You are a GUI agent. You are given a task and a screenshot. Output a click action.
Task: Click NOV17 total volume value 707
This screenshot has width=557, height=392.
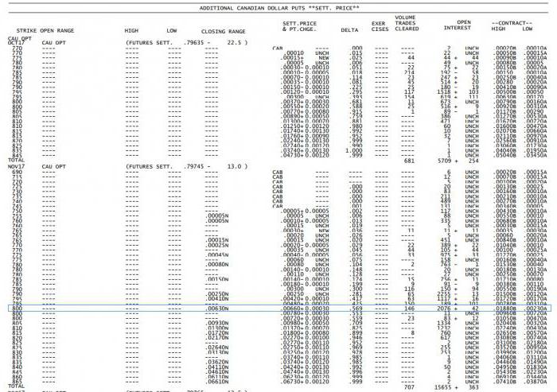coord(411,386)
